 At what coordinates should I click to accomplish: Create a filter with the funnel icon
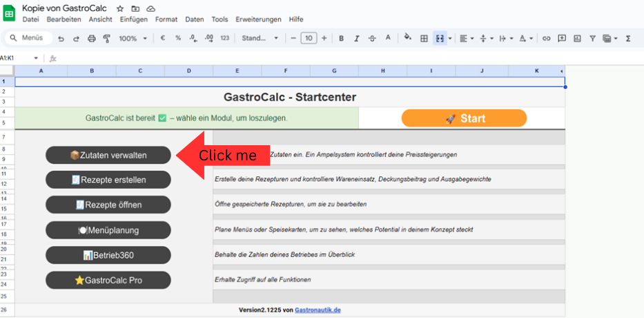[592, 38]
